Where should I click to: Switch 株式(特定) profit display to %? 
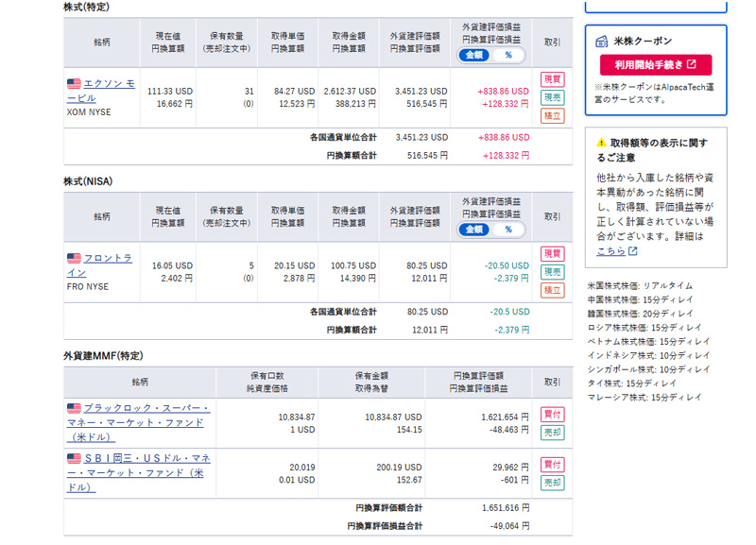tap(508, 56)
